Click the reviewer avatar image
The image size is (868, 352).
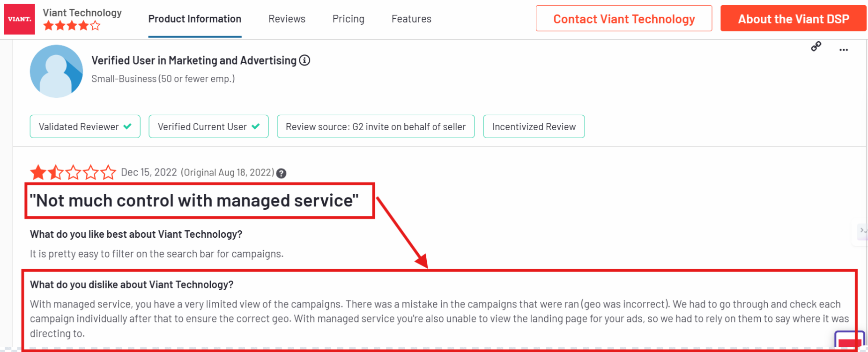coord(56,71)
